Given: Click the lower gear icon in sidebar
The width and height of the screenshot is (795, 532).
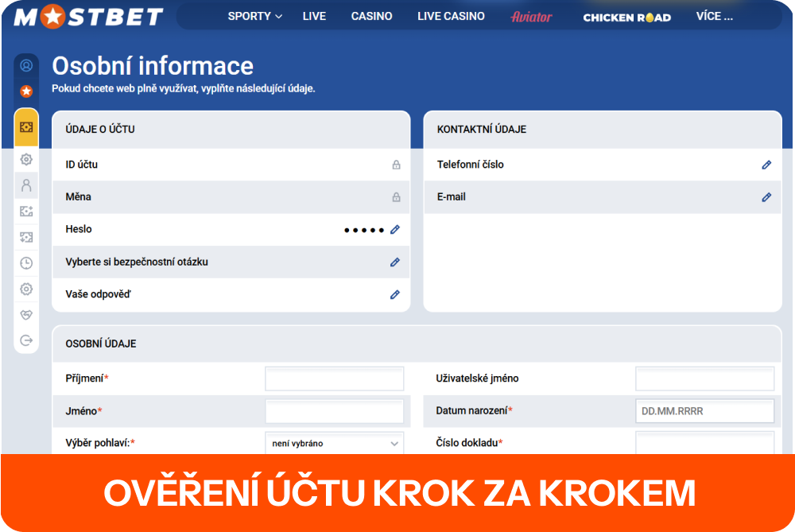Looking at the screenshot, I should tap(26, 289).
